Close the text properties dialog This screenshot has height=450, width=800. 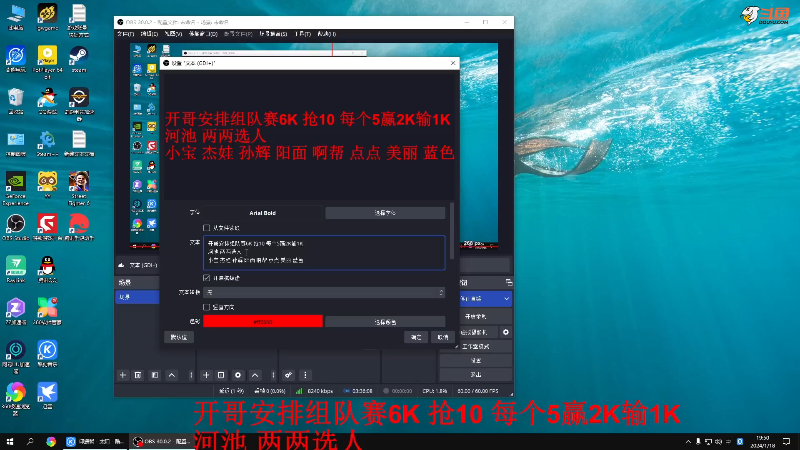(x=453, y=63)
